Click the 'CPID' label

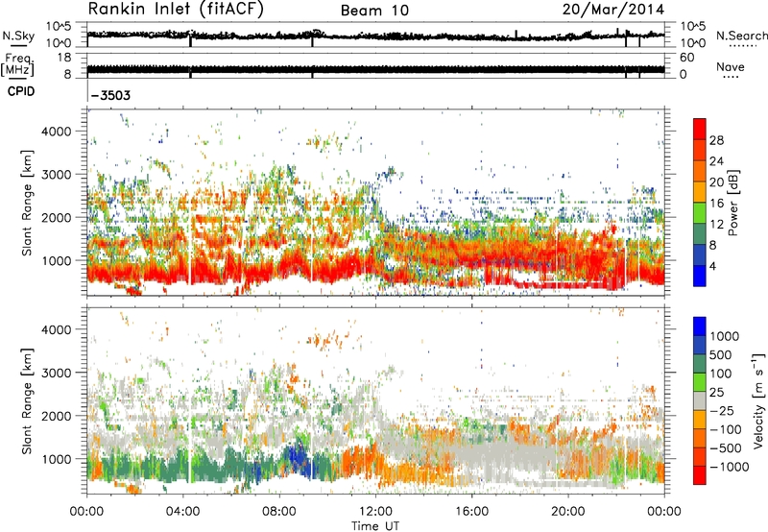[x=21, y=91]
